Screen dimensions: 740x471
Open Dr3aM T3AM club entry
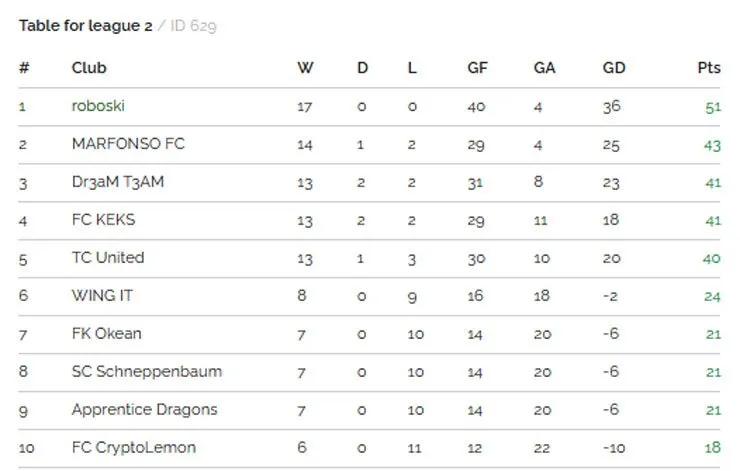(x=118, y=182)
